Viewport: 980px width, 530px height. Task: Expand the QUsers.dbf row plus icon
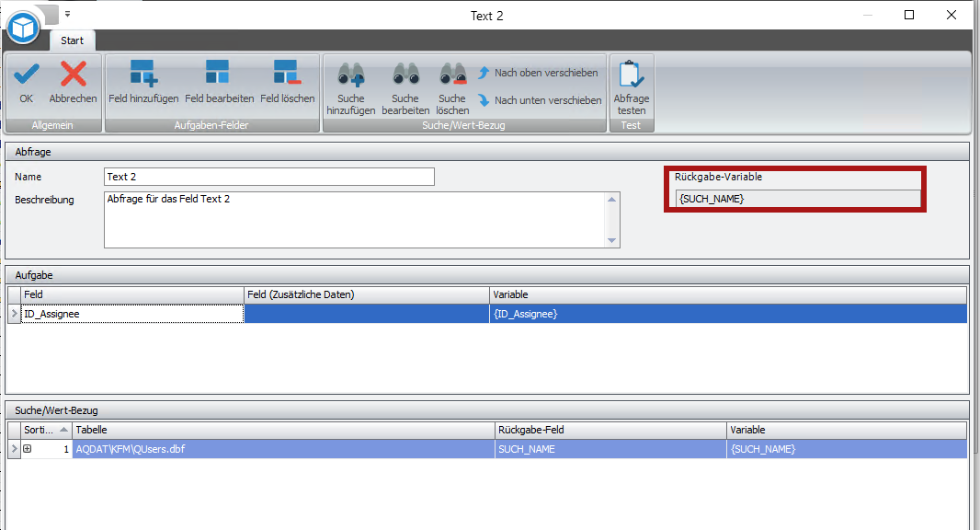28,449
